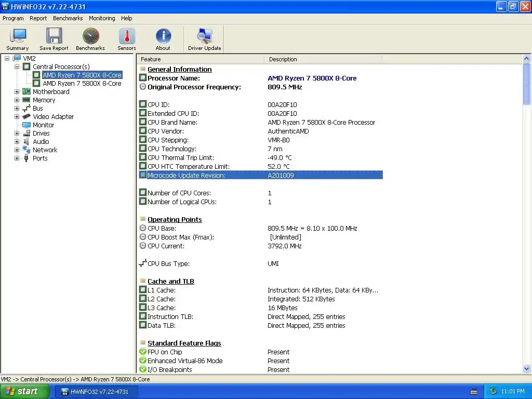Select the Cache and TLB section heading
532x399 pixels.
(171, 281)
